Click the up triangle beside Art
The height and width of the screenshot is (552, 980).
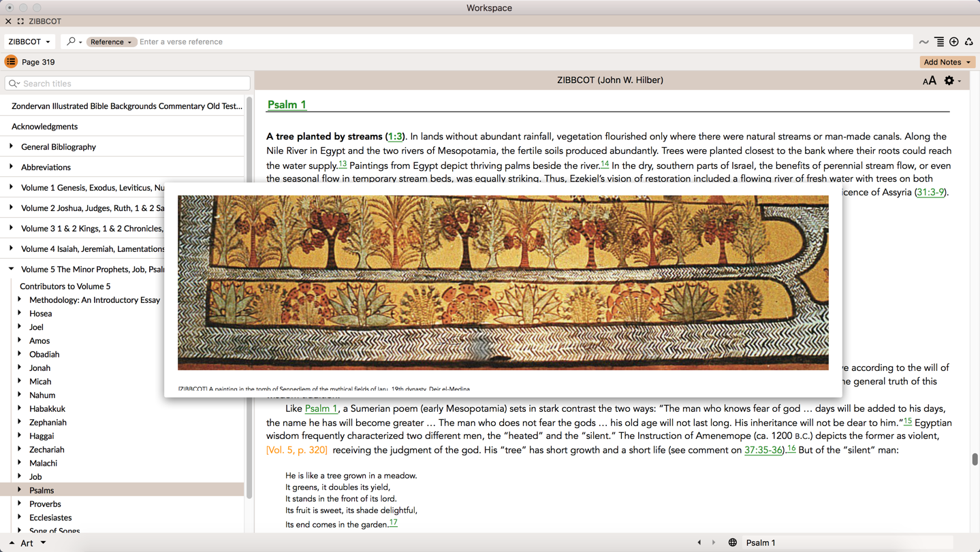click(12, 543)
